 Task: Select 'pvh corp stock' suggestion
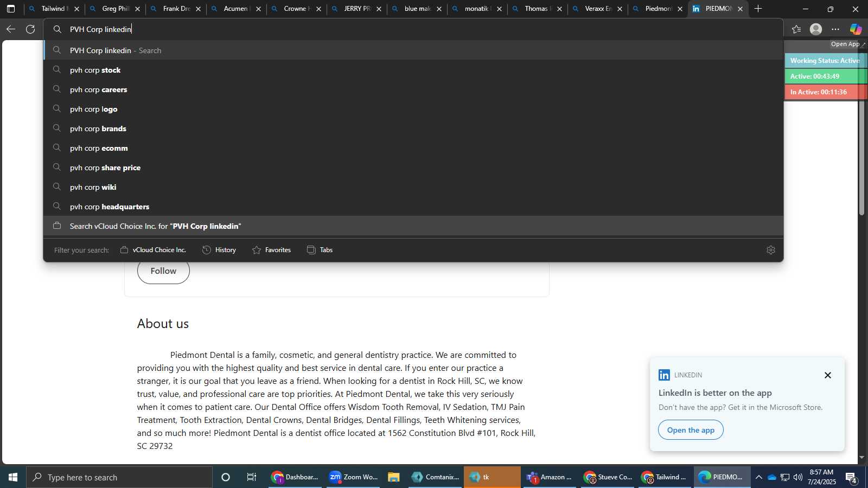pos(413,70)
